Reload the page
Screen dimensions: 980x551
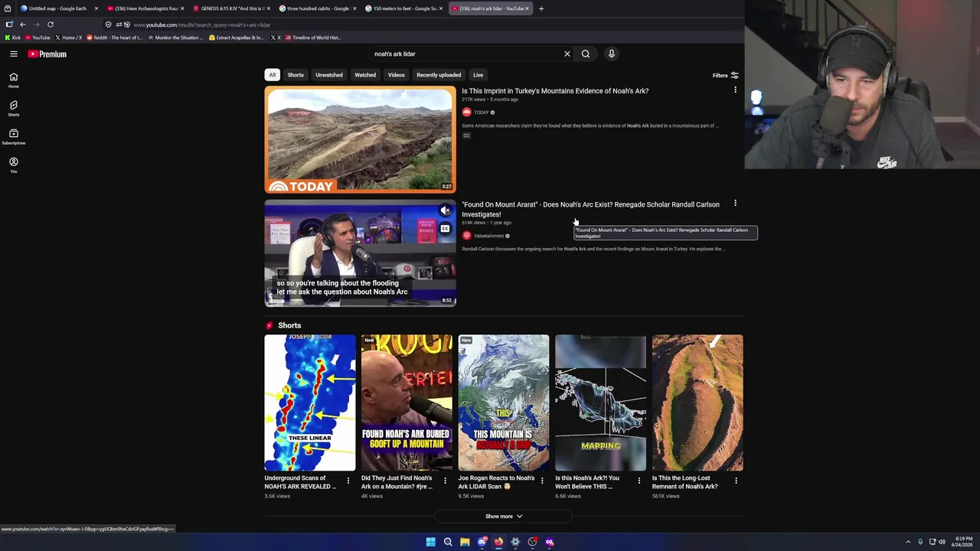[51, 24]
